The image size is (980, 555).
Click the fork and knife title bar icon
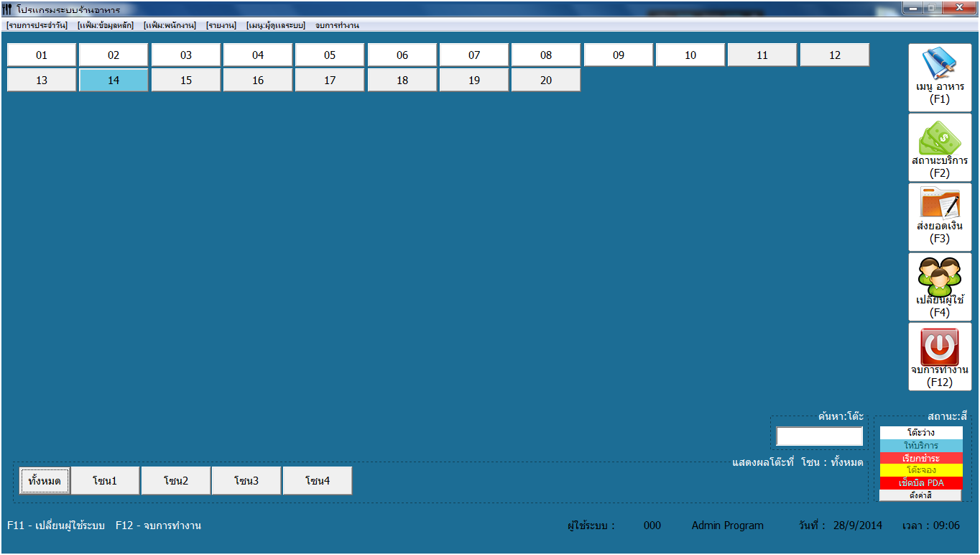click(x=7, y=10)
